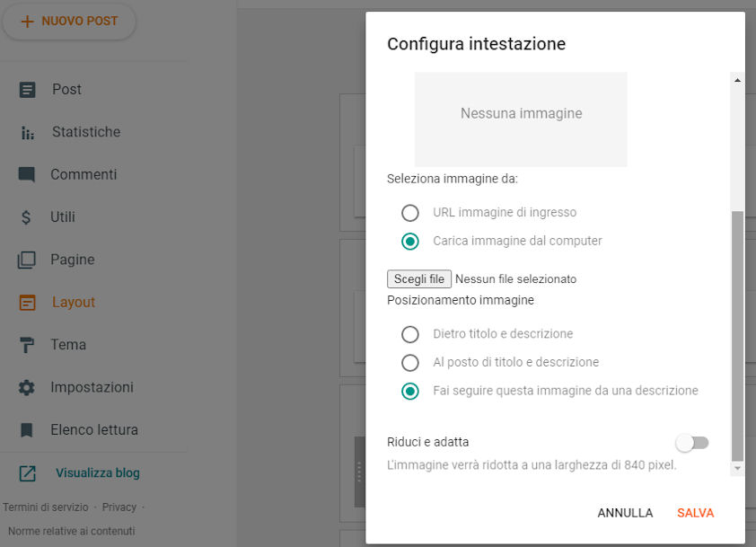Click the dialog scrollbar up arrow
Viewport: 756px width, 547px height.
point(737,80)
